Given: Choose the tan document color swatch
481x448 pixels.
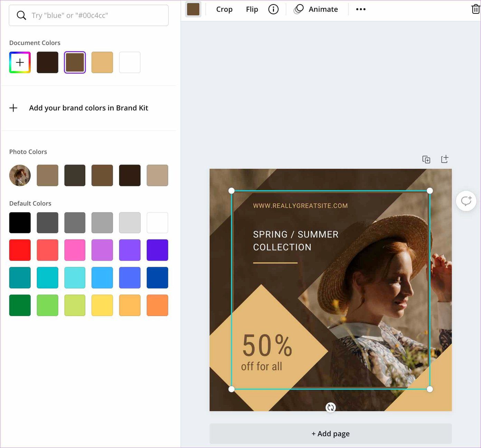Looking at the screenshot, I should tap(102, 62).
